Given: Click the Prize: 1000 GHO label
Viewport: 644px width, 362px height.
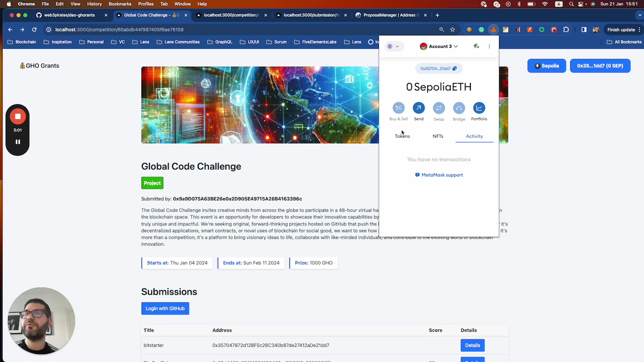Looking at the screenshot, I should (313, 263).
